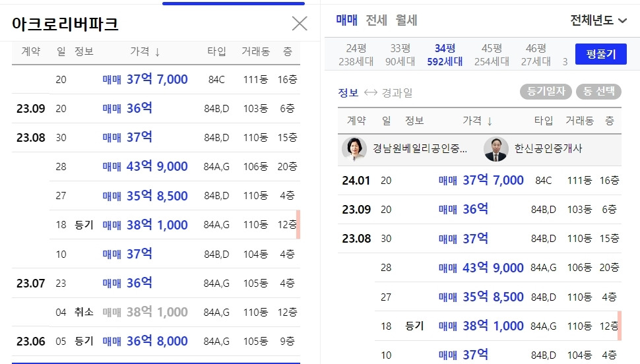Click the 경남원베일리공인중개사 agent photo

pos(354,149)
